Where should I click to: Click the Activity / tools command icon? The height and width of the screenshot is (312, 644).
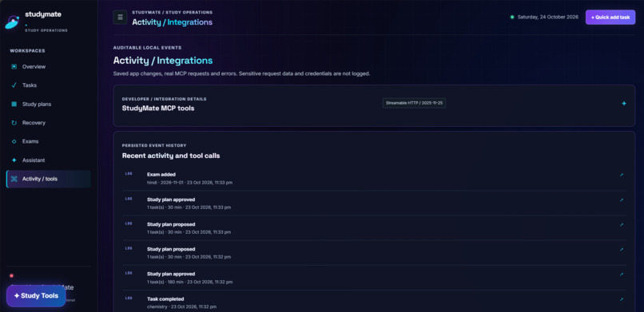point(14,179)
